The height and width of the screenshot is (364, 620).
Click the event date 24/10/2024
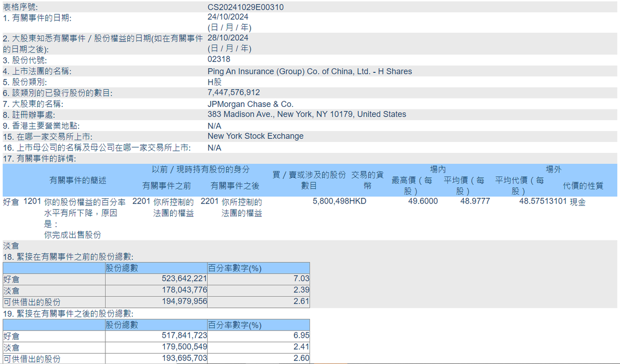[x=228, y=17]
